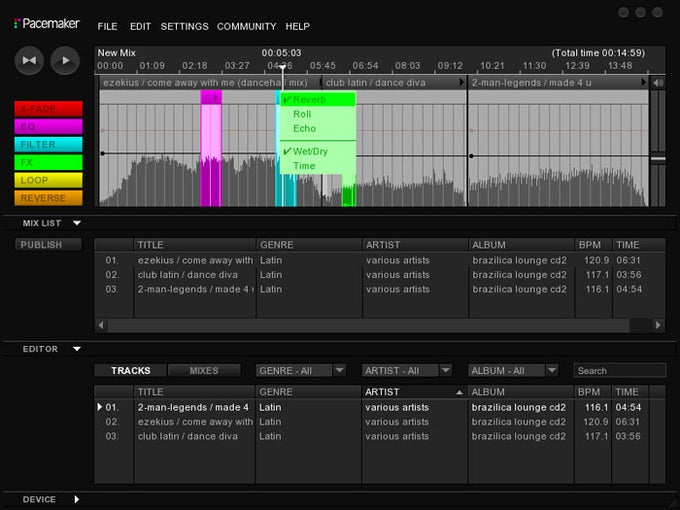This screenshot has height=510, width=680.
Task: Select the FX effect button
Action: [48, 162]
